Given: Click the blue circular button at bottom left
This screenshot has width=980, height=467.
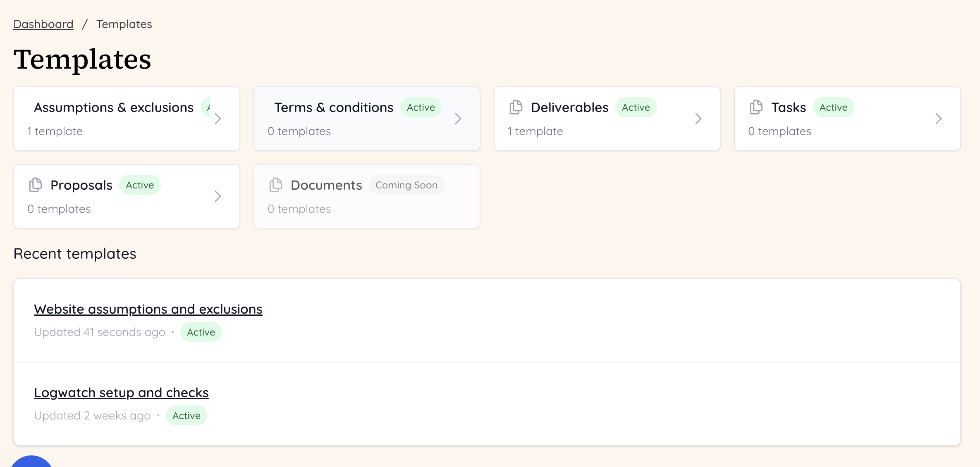Looking at the screenshot, I should point(31,462).
